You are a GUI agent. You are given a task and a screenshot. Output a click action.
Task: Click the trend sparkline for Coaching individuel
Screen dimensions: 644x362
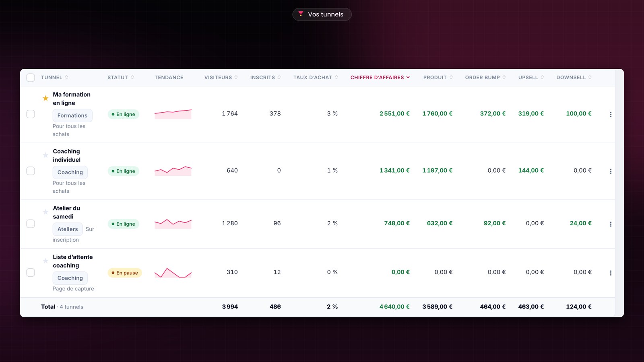[173, 171]
